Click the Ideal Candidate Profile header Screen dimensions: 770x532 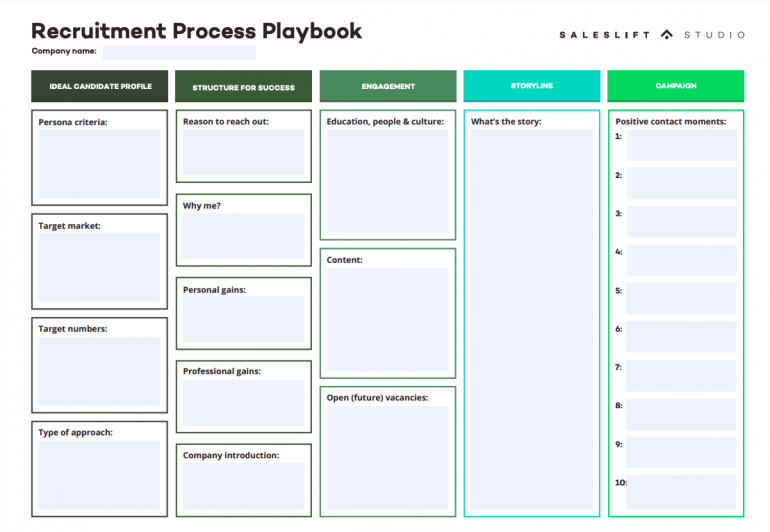(100, 86)
